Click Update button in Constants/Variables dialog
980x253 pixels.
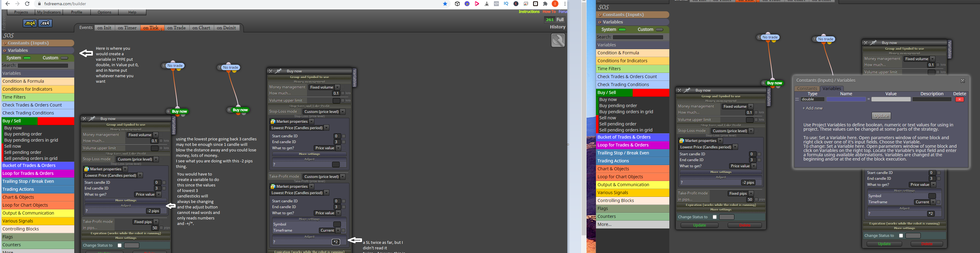pyautogui.click(x=881, y=116)
